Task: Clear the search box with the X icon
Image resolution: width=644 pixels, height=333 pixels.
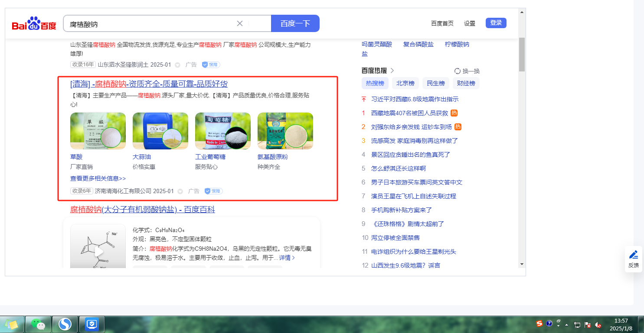Action: (240, 23)
